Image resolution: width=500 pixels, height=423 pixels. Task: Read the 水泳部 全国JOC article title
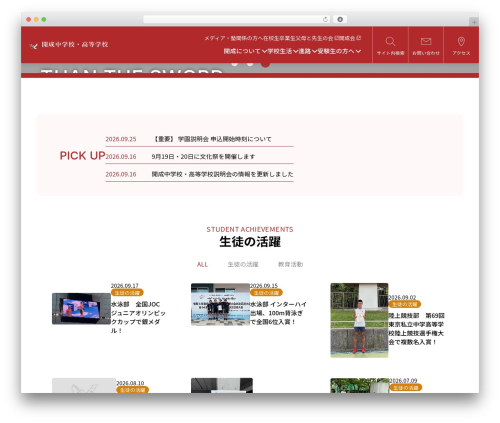138,317
